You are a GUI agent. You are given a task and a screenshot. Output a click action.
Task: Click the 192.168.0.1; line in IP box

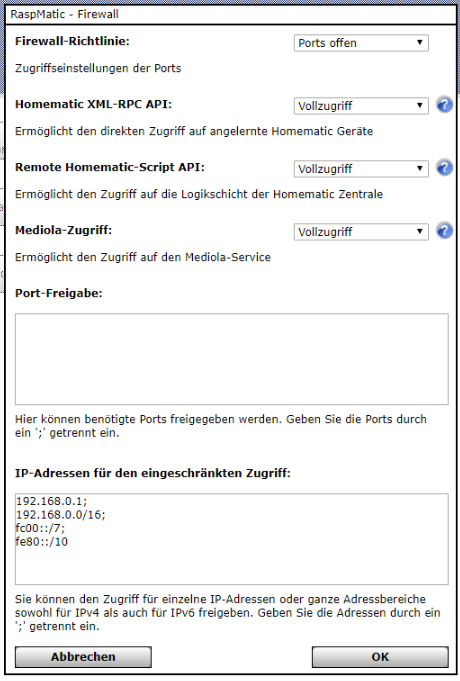point(51,501)
